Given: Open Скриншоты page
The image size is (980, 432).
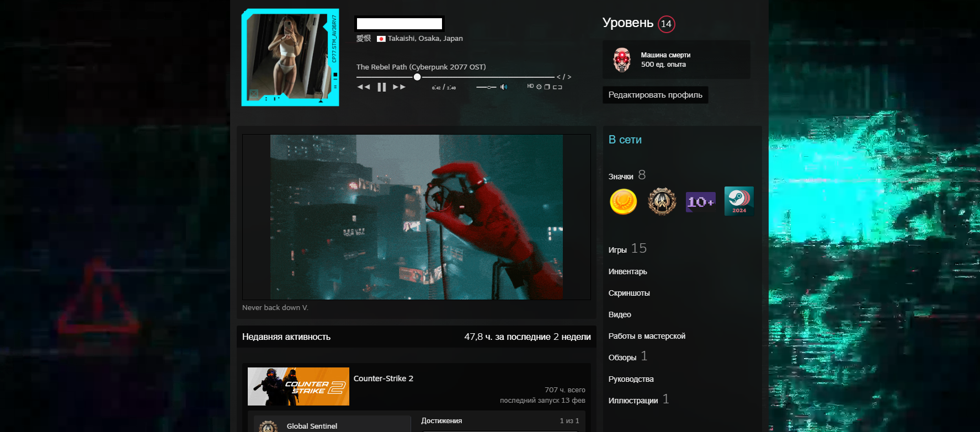Looking at the screenshot, I should [x=629, y=293].
